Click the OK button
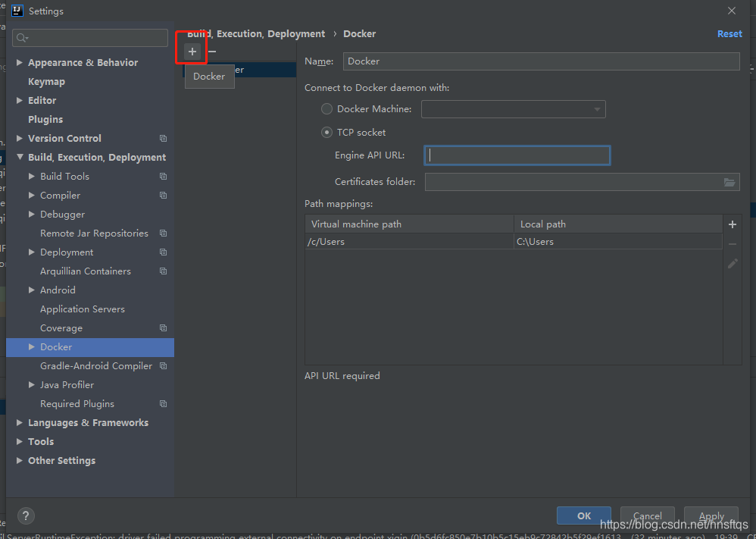The width and height of the screenshot is (756, 539). point(584,515)
